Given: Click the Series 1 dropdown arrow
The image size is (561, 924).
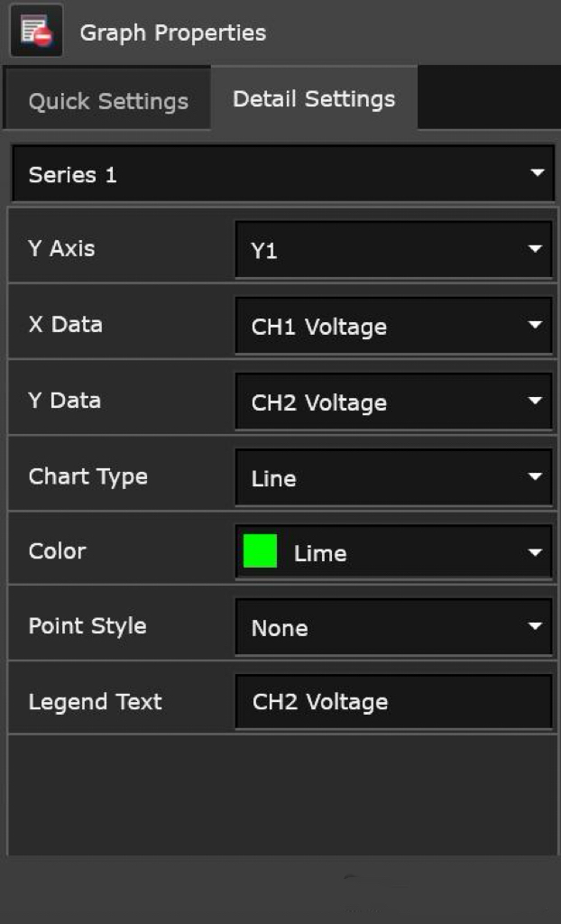Looking at the screenshot, I should [x=538, y=172].
